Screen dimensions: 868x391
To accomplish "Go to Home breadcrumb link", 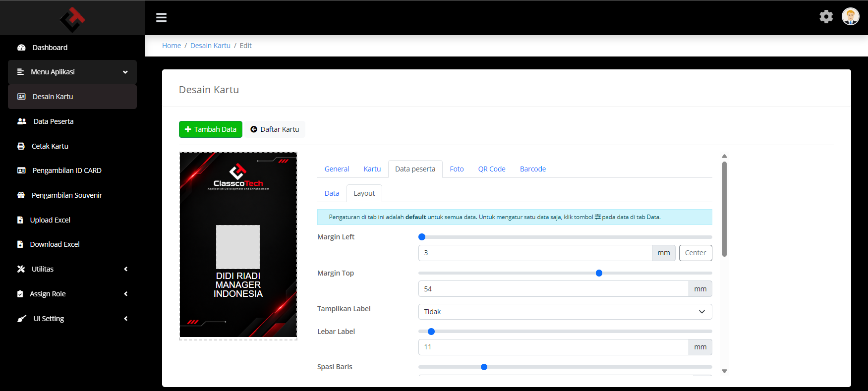I will [172, 46].
